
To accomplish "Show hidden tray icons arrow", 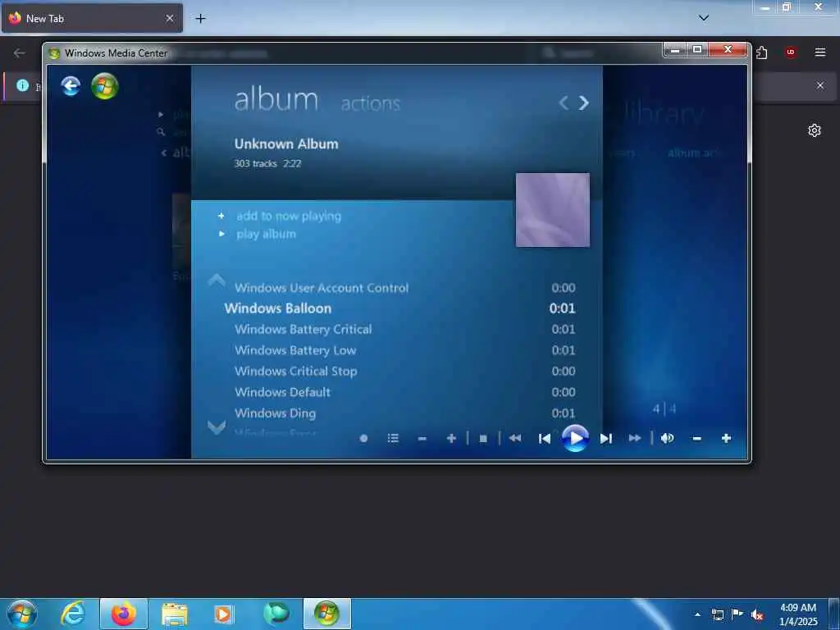I will coord(697,614).
